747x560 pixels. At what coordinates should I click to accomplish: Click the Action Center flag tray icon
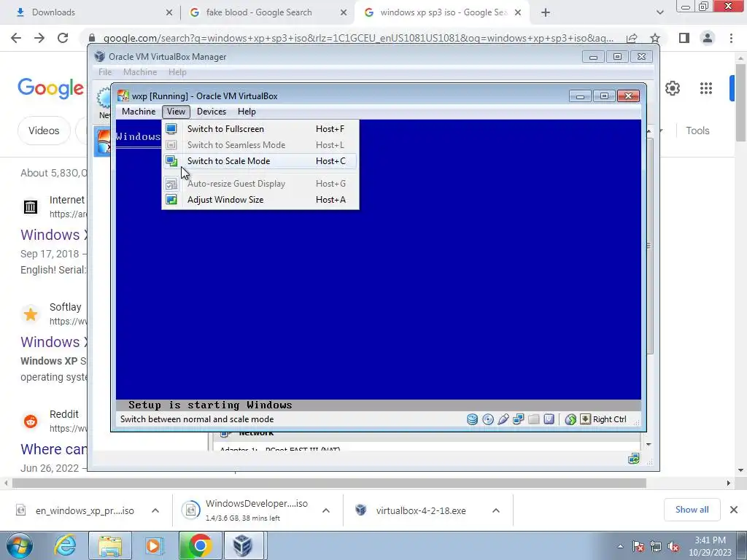click(x=638, y=546)
